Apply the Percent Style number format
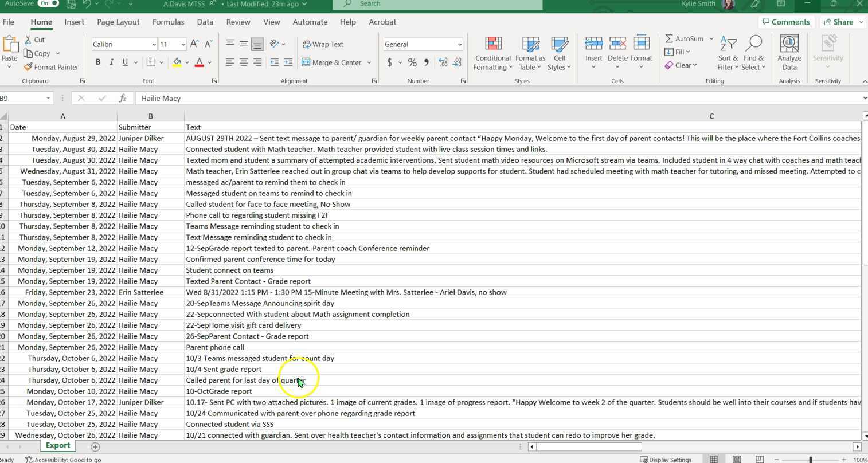 [412, 62]
